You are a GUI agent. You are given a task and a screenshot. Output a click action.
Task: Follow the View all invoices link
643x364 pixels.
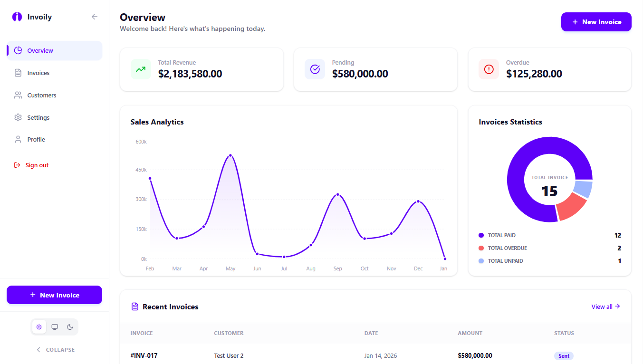tap(605, 307)
